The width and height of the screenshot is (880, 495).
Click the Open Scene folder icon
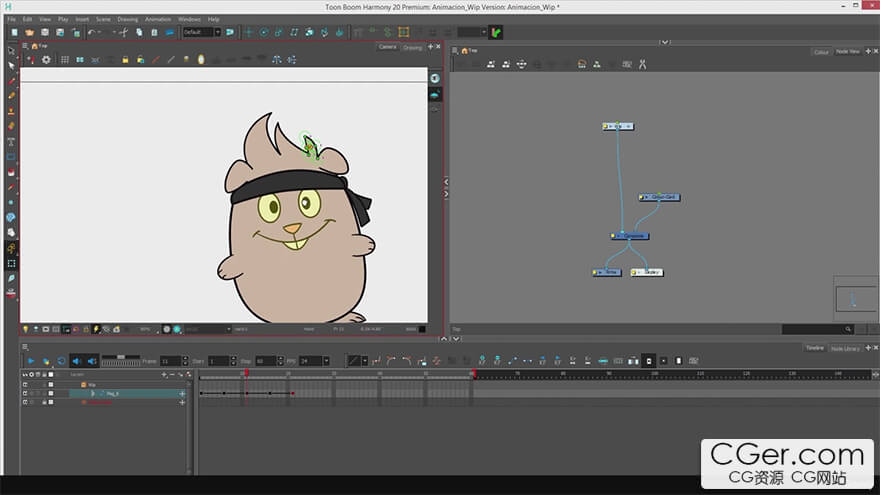pyautogui.click(x=30, y=33)
